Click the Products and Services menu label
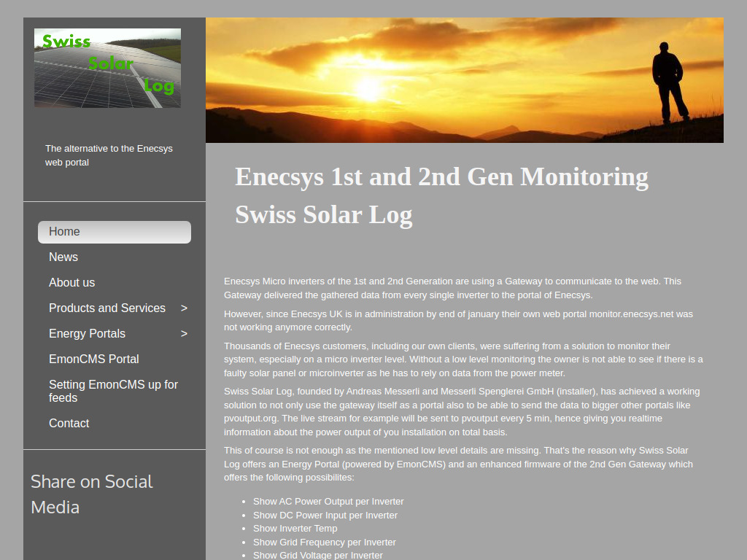This screenshot has width=747, height=560. pos(107,308)
